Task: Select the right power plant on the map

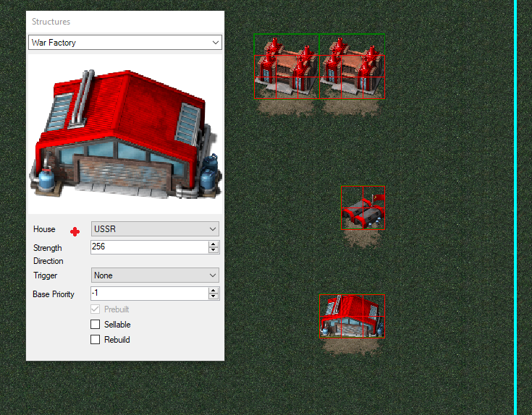Action: tap(352, 67)
